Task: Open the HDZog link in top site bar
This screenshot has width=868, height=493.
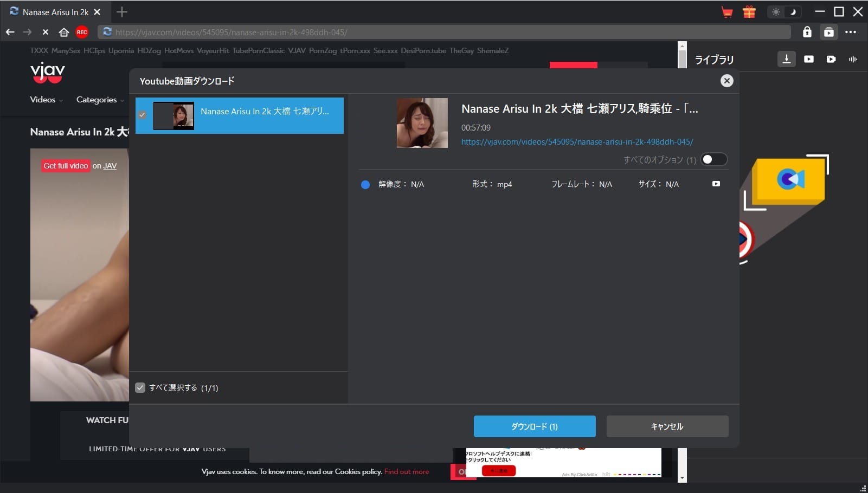Action: coord(149,50)
